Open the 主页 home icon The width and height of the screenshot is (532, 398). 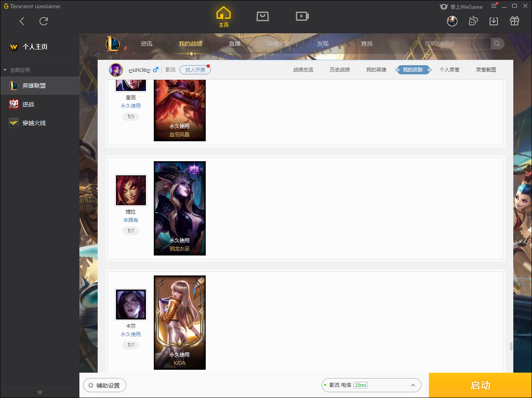(224, 17)
